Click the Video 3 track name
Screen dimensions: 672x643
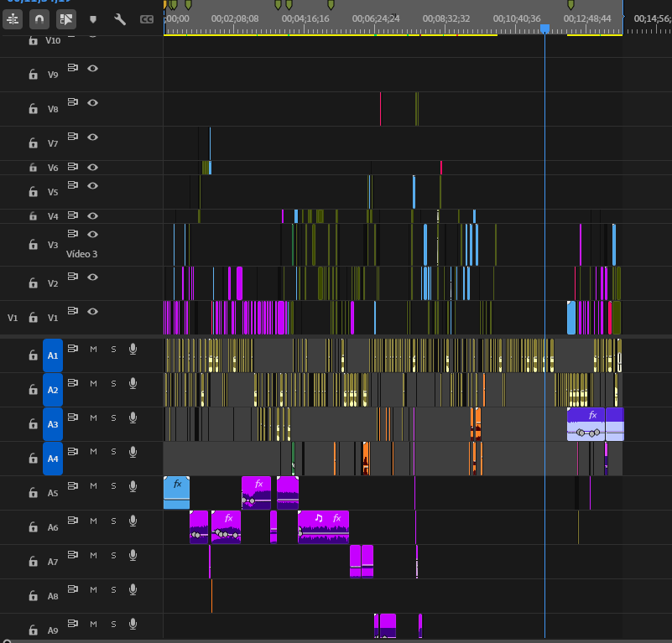[x=82, y=254]
